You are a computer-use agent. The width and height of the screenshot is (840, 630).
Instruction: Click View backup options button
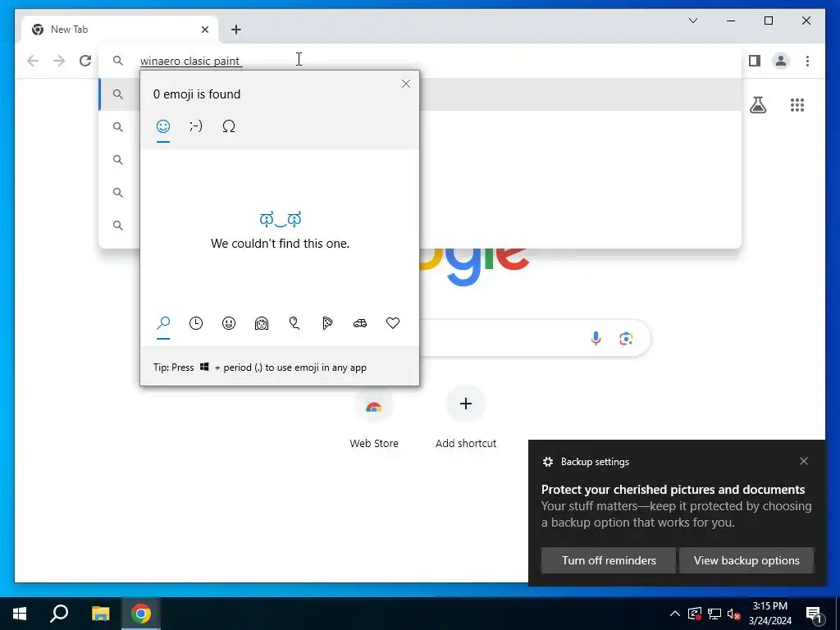746,560
